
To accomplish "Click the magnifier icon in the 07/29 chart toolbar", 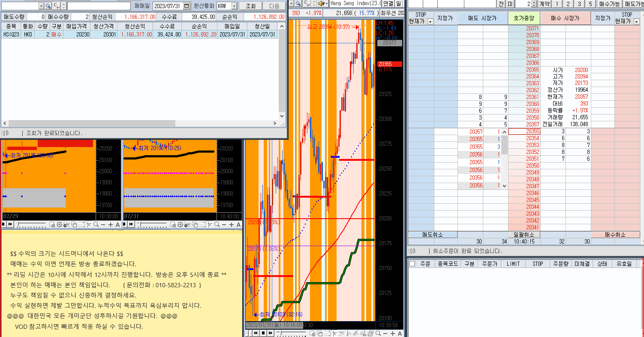I will [96, 224].
